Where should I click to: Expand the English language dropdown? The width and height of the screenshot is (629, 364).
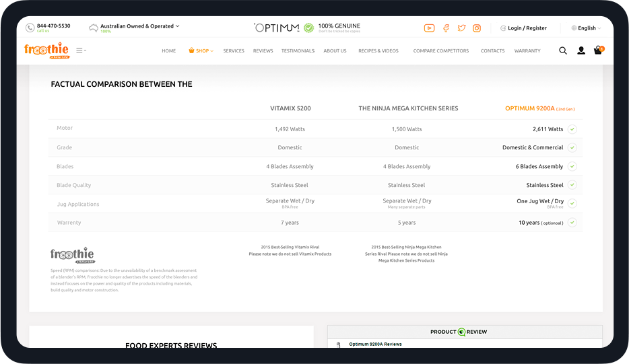tap(587, 28)
